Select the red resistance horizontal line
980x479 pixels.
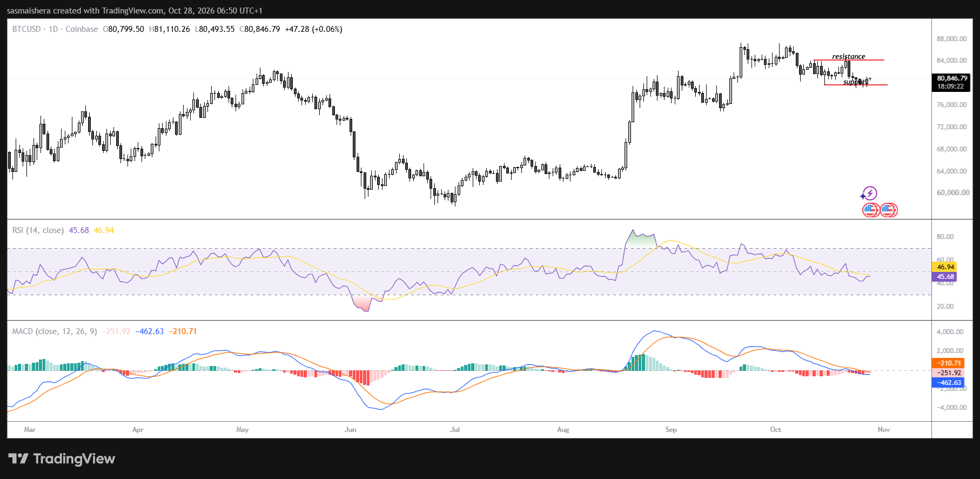click(849, 60)
